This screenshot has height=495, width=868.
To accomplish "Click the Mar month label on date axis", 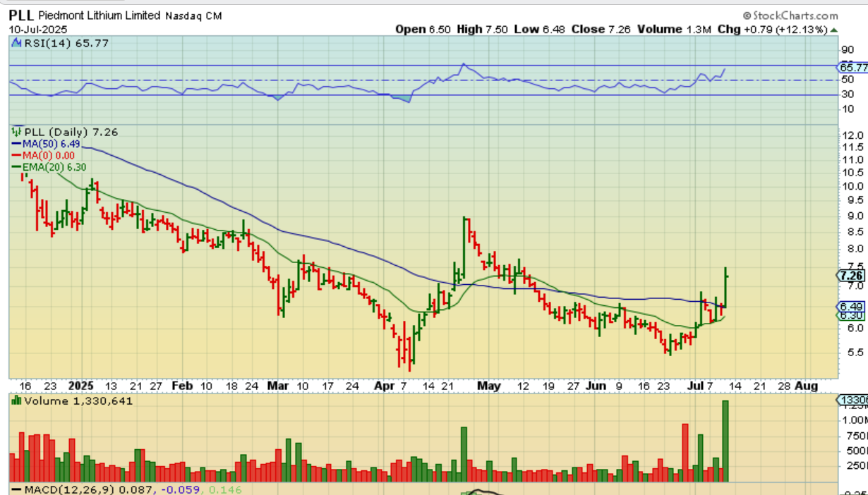I will tap(278, 386).
